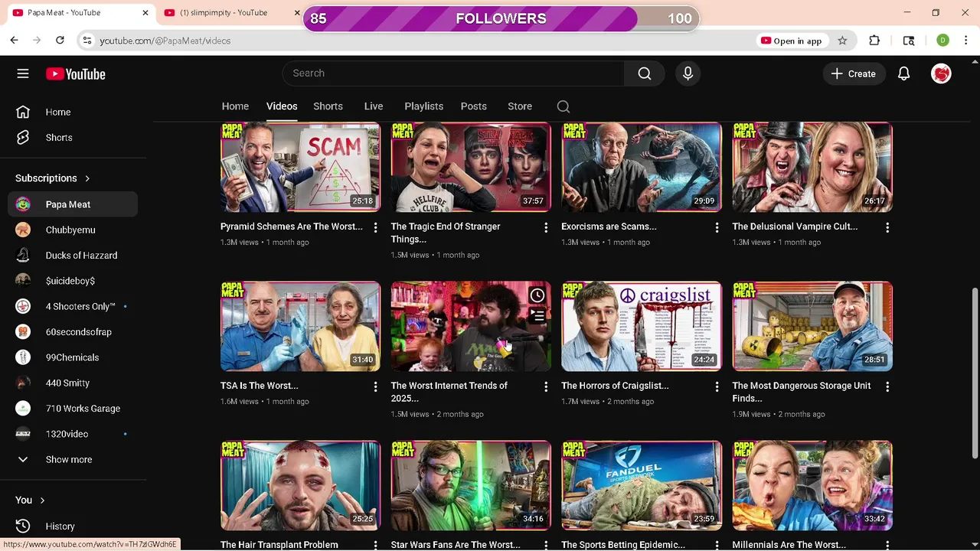The width and height of the screenshot is (980, 551).
Task: Click the YouTube search field
Action: (x=453, y=73)
